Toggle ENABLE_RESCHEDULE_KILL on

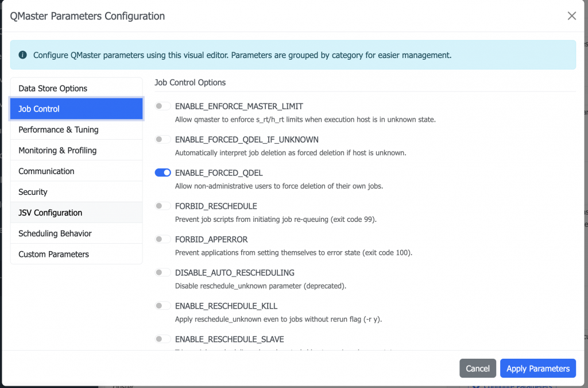click(163, 306)
